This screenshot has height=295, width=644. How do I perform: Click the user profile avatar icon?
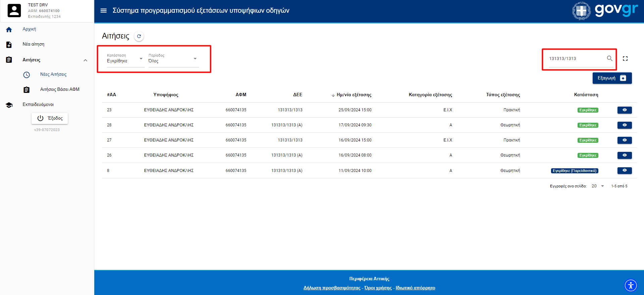tap(14, 10)
